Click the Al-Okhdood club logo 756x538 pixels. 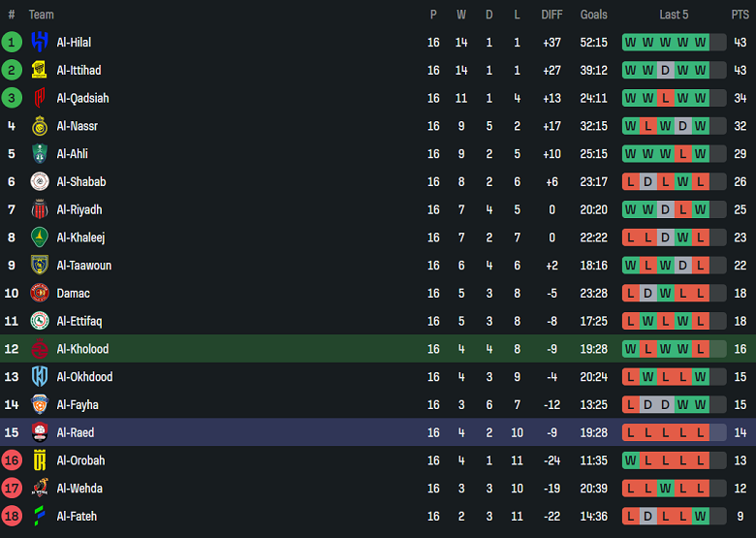pyautogui.click(x=40, y=376)
